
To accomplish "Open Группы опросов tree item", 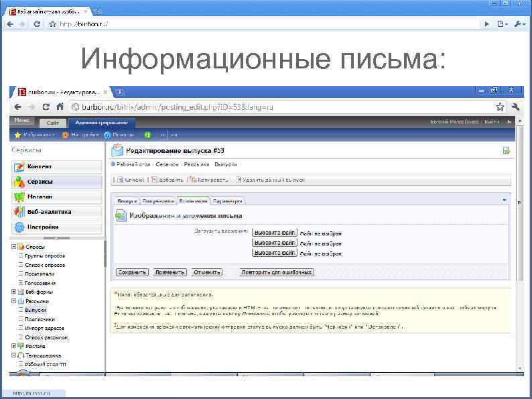I will [x=45, y=255].
